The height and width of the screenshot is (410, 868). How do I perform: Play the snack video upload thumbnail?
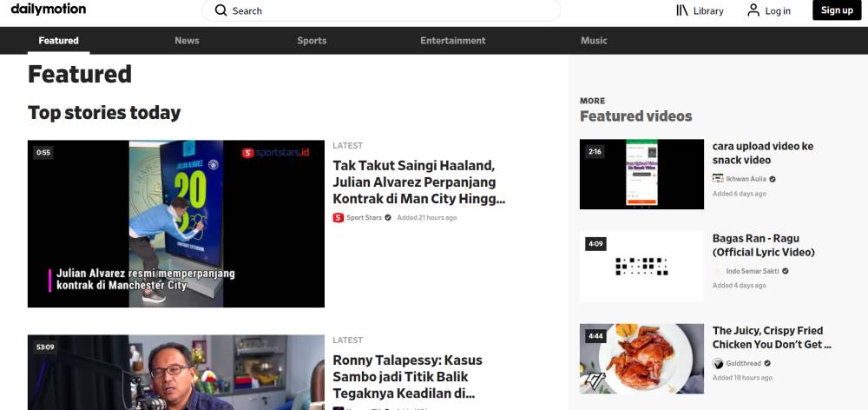pyautogui.click(x=641, y=174)
